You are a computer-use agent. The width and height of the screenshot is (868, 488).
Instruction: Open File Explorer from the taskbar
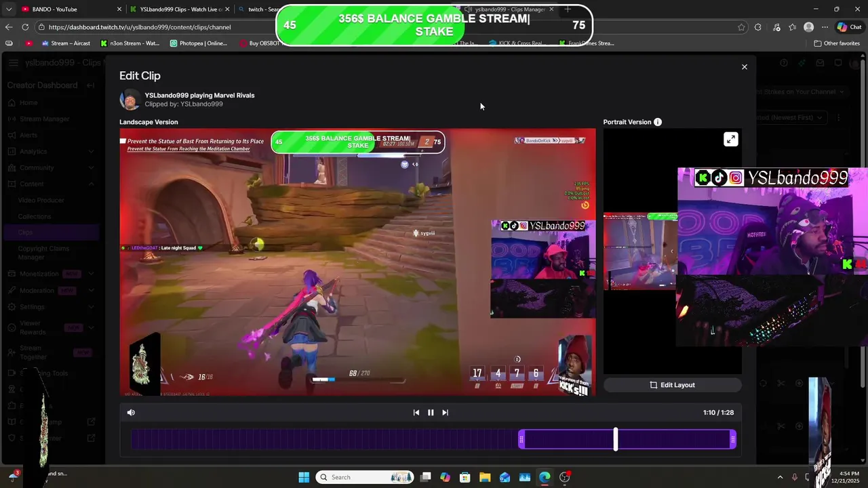pos(485,477)
